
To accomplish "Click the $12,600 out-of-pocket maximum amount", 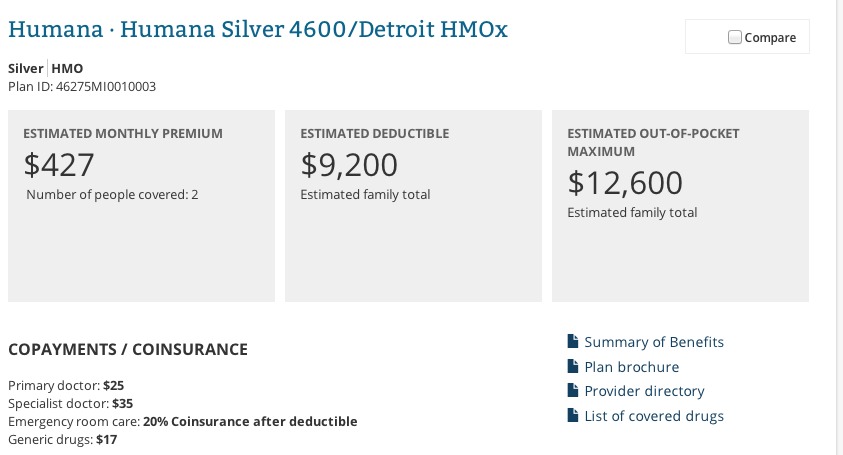I will [x=625, y=182].
